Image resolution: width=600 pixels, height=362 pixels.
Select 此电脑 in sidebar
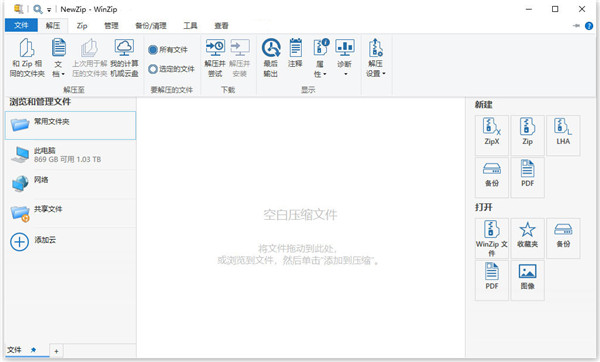(x=70, y=155)
